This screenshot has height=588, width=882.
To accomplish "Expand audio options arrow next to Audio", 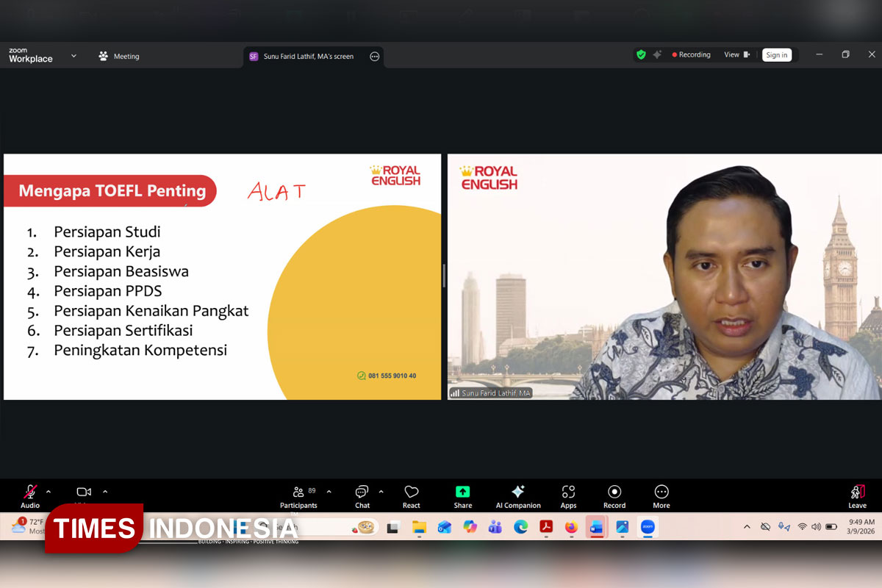I will pos(49,492).
